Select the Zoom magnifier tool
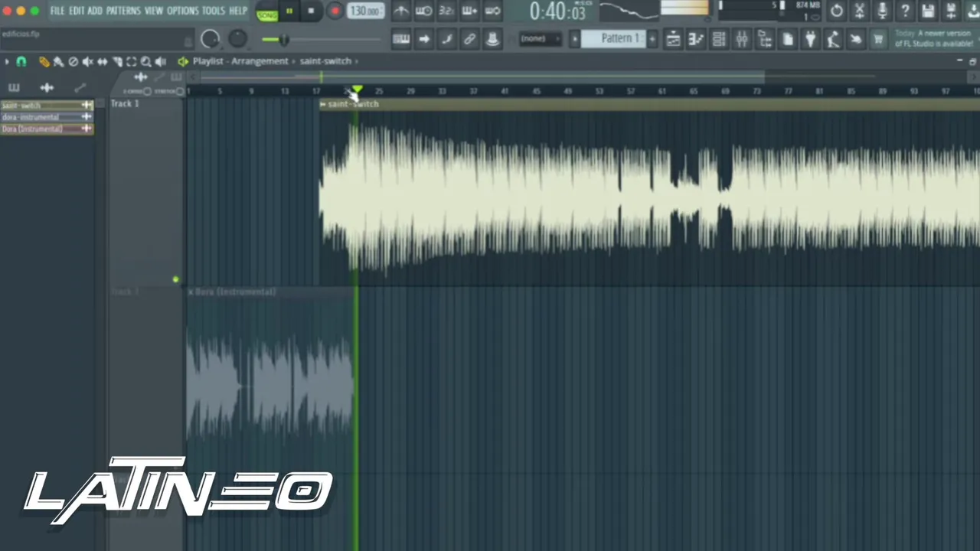The height and width of the screenshot is (551, 980). tap(145, 61)
